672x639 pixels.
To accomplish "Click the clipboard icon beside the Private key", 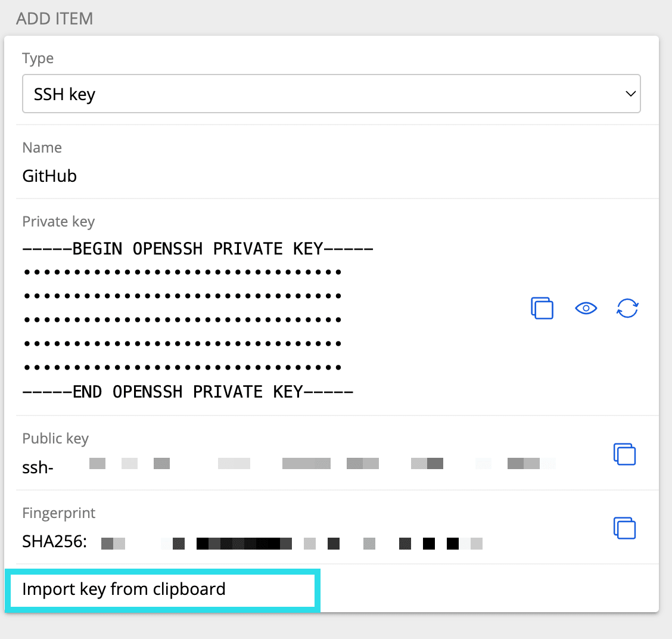I will [x=542, y=308].
